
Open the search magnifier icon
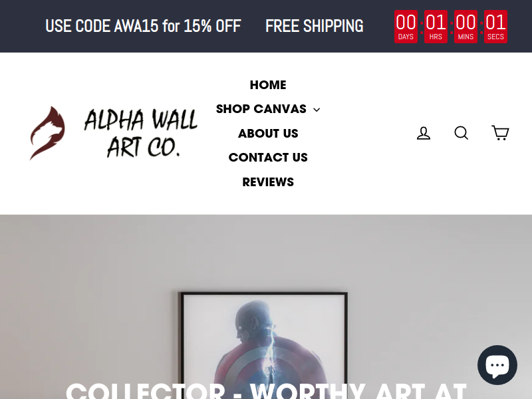pyautogui.click(x=462, y=133)
